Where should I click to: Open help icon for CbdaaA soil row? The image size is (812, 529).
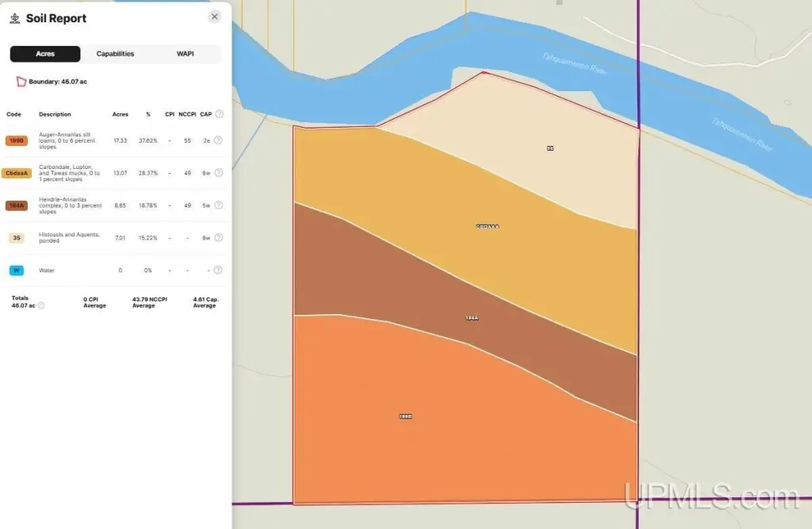click(x=218, y=173)
